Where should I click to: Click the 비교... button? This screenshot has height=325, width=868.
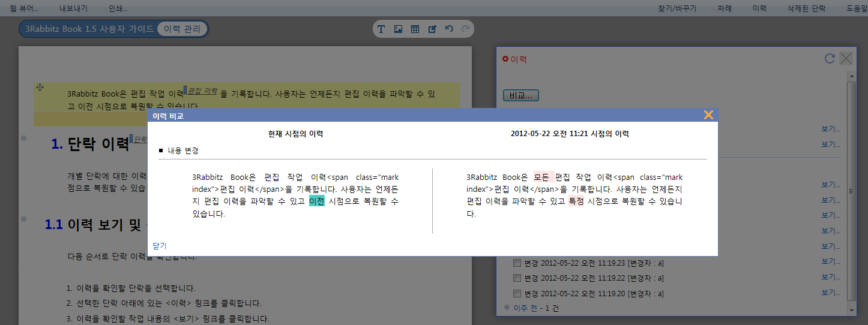pyautogui.click(x=520, y=95)
